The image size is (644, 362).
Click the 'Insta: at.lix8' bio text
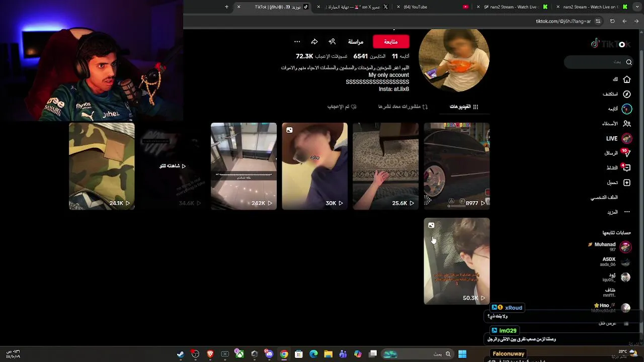394,89
